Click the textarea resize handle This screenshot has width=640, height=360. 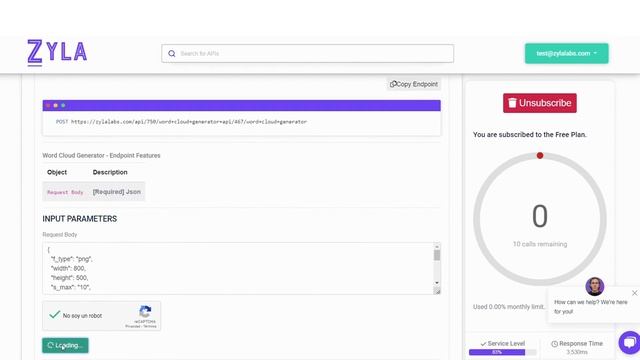point(437,291)
